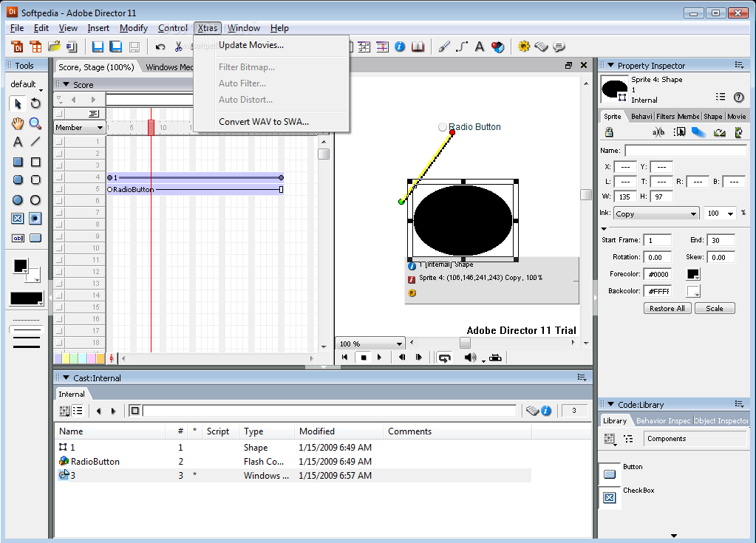Switch Cast to list view style
756x543 pixels.
[x=78, y=411]
